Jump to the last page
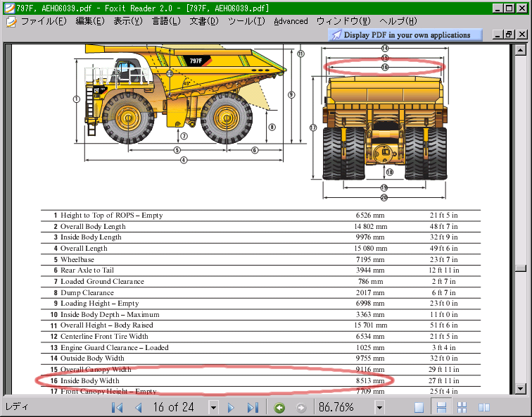Image resolution: width=532 pixels, height=417 pixels. [x=253, y=407]
